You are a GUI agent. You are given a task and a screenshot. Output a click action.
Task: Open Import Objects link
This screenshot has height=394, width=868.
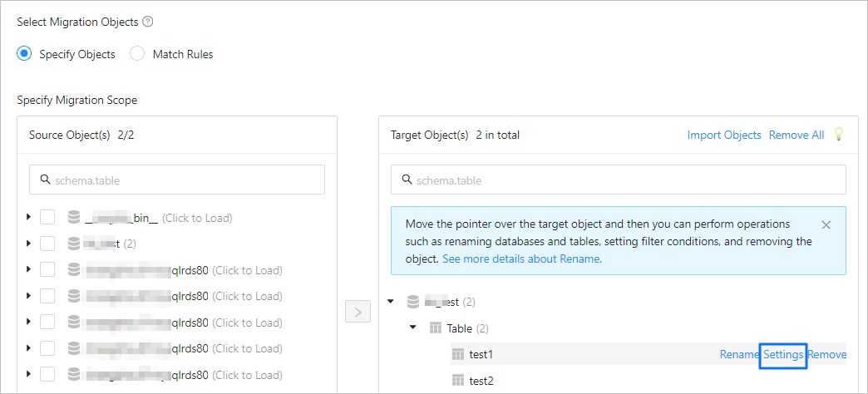(724, 135)
